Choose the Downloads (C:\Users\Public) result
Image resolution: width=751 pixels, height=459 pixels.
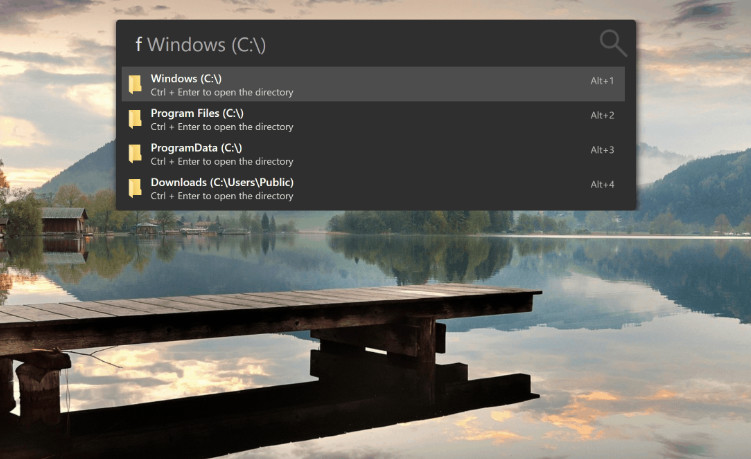373,188
